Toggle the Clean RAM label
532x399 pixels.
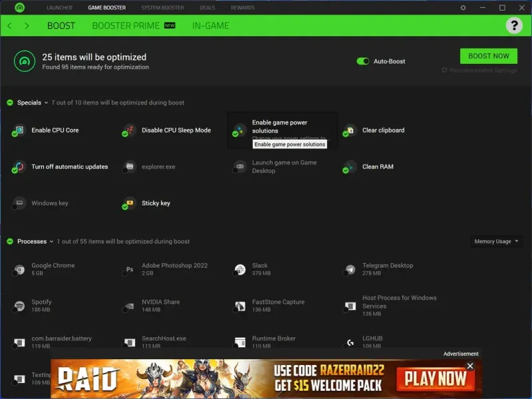tap(378, 167)
